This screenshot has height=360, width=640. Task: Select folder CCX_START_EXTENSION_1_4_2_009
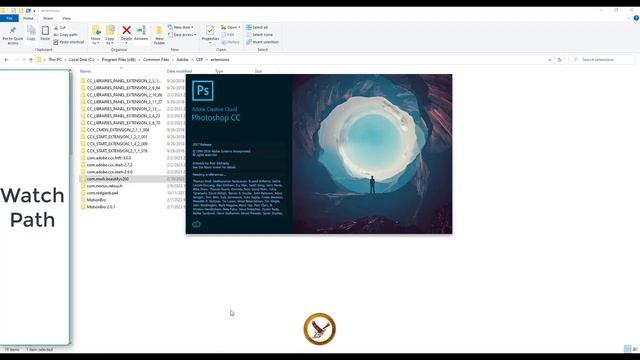pos(117,144)
